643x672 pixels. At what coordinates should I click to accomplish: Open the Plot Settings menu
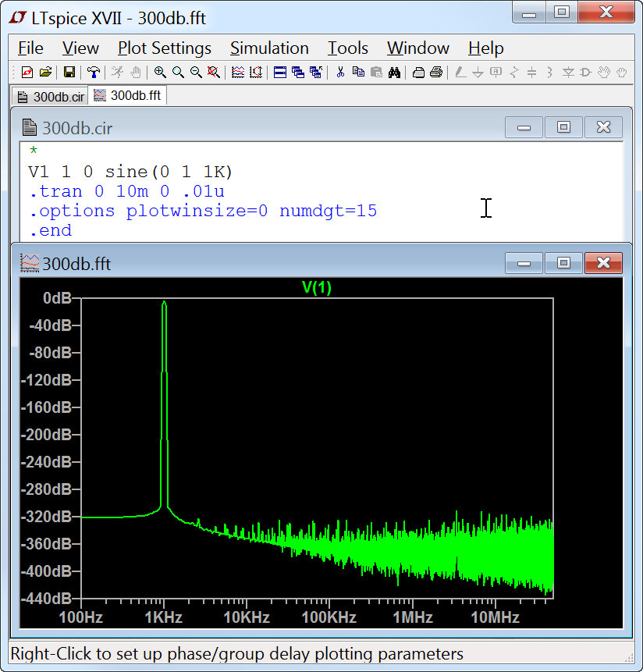click(165, 48)
